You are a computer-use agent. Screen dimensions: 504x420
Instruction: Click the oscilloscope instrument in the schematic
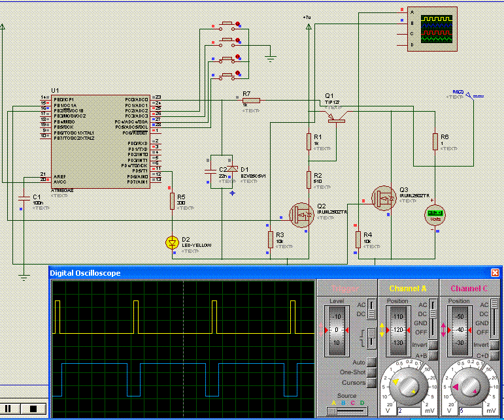tap(436, 29)
